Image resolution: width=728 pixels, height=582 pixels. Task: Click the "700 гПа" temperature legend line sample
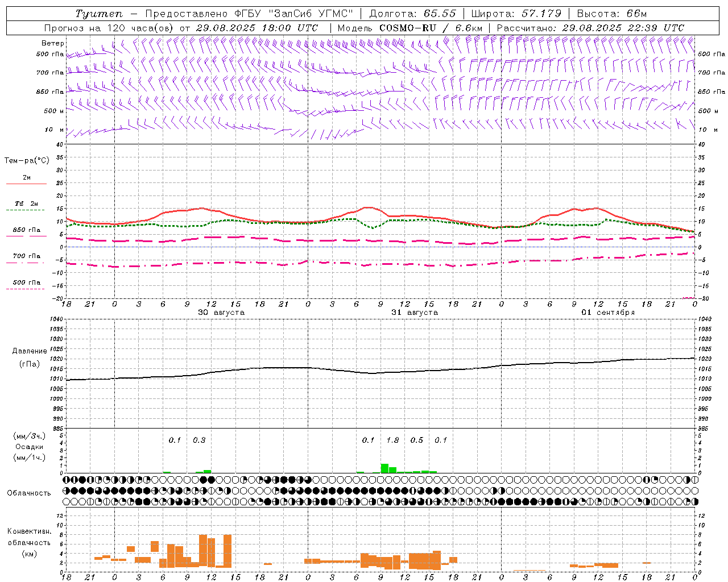click(26, 263)
